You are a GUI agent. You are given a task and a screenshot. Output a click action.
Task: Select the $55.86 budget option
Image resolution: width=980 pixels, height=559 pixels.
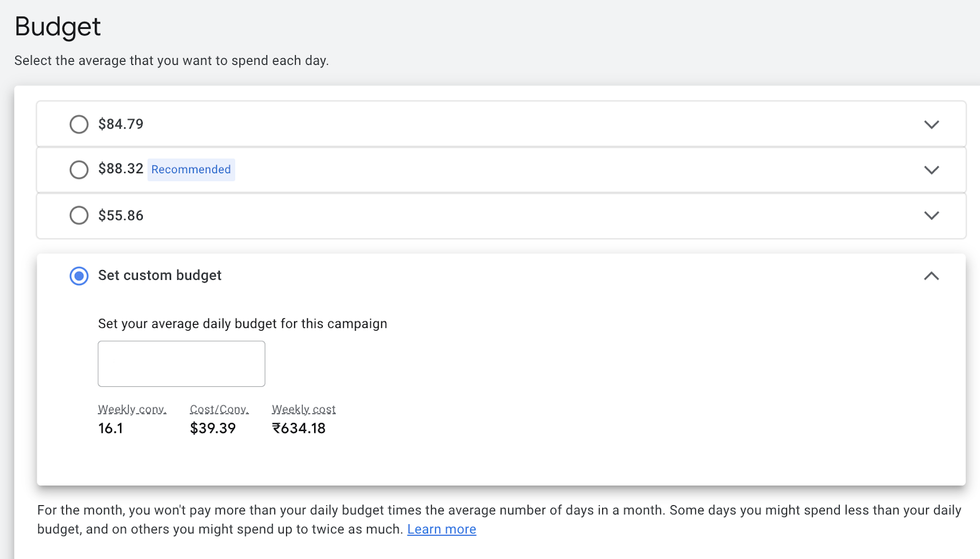point(79,216)
